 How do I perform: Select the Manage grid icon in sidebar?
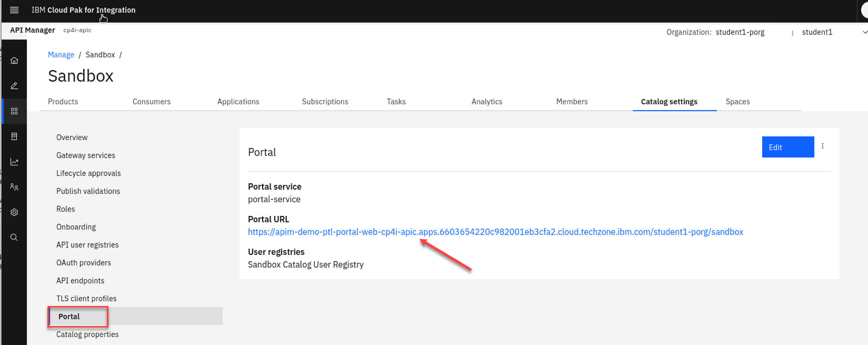click(x=15, y=111)
